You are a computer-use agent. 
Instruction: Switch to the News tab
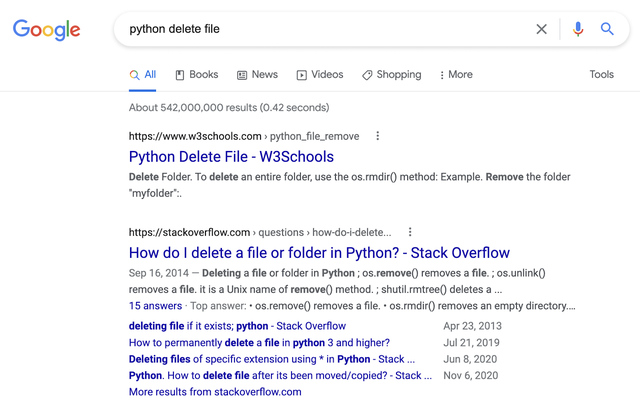(x=258, y=75)
